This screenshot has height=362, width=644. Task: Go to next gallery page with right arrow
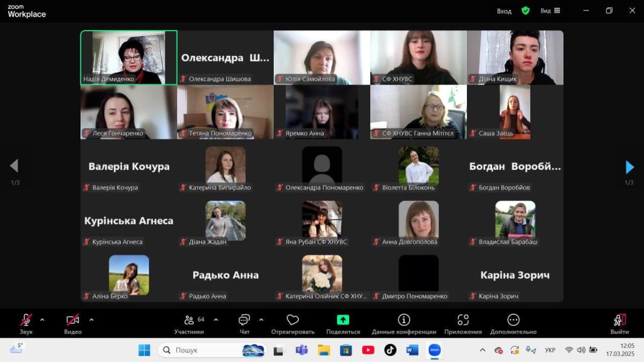630,167
